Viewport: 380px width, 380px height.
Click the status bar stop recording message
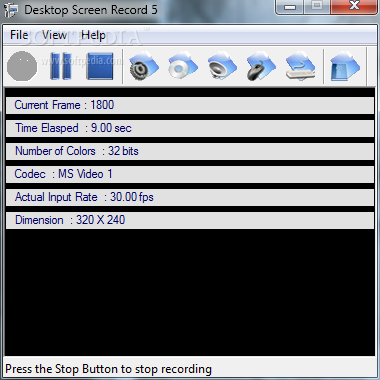[108, 369]
